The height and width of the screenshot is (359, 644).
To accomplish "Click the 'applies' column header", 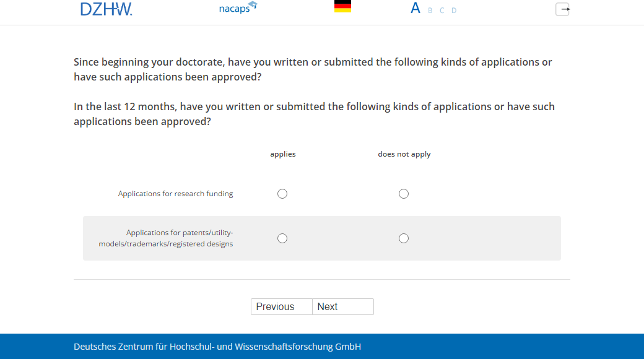I will tap(283, 154).
